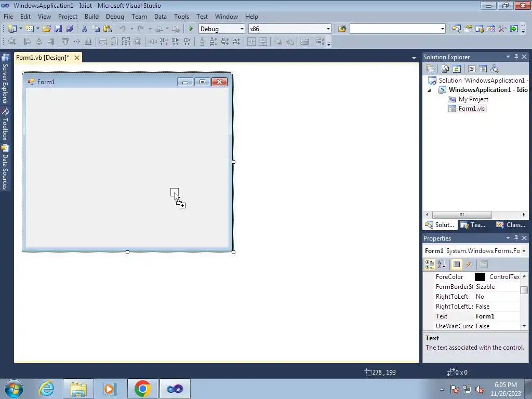The width and height of the screenshot is (532, 399).
Task: Click the Add New Item toolbar icon
Action: click(30, 29)
